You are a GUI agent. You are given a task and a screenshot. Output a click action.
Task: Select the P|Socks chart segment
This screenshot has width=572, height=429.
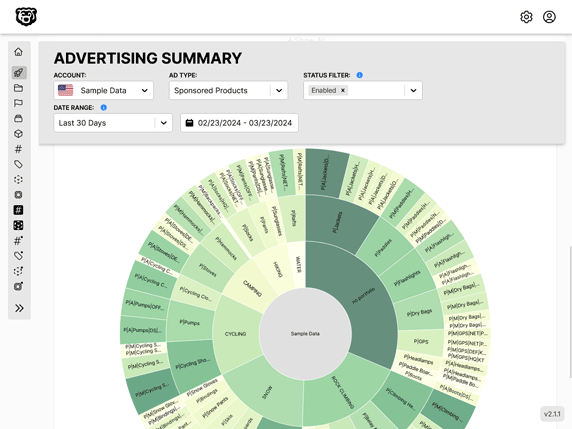(247, 233)
